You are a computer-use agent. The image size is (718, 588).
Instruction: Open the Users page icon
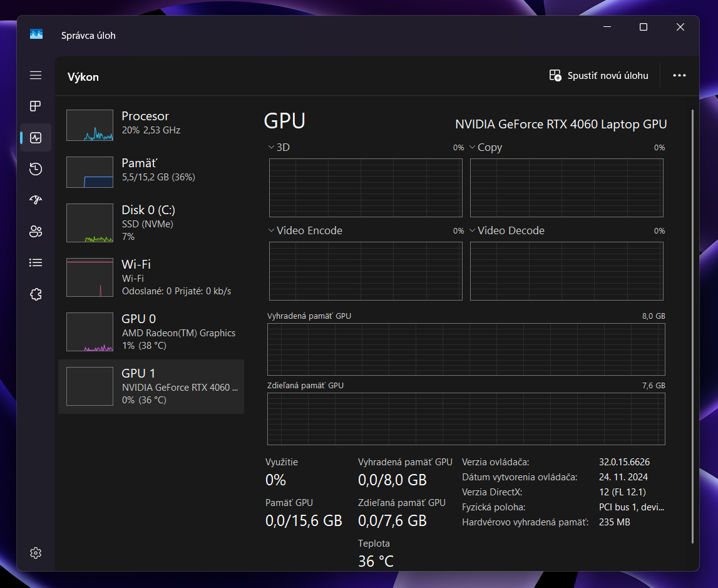pos(36,232)
